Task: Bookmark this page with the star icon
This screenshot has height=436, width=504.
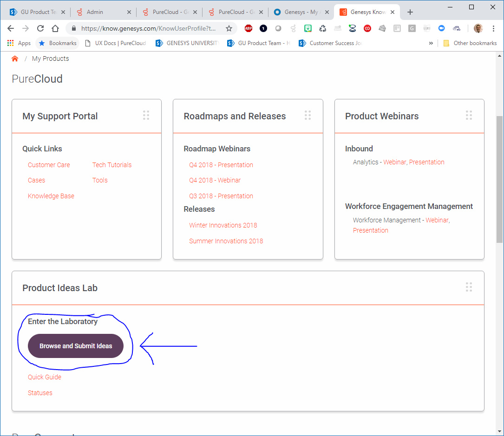Action: [x=229, y=28]
